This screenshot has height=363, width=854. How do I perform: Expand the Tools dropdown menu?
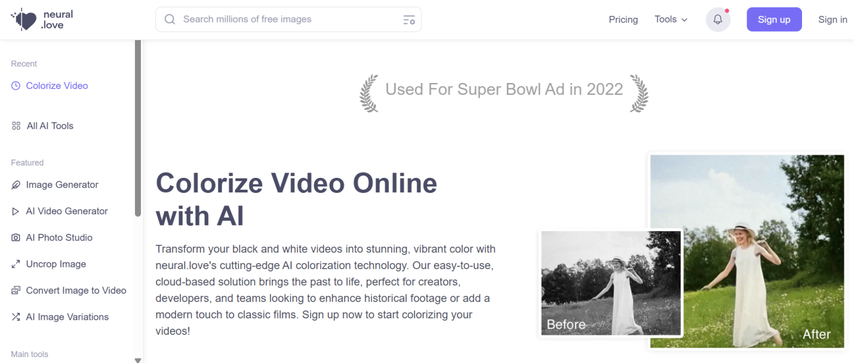[671, 20]
